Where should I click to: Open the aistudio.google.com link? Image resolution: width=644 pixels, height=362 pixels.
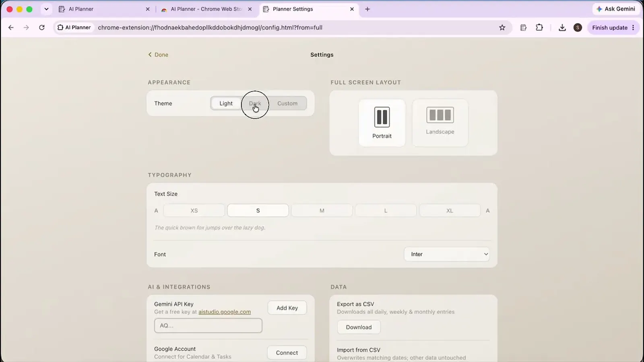(x=225, y=312)
